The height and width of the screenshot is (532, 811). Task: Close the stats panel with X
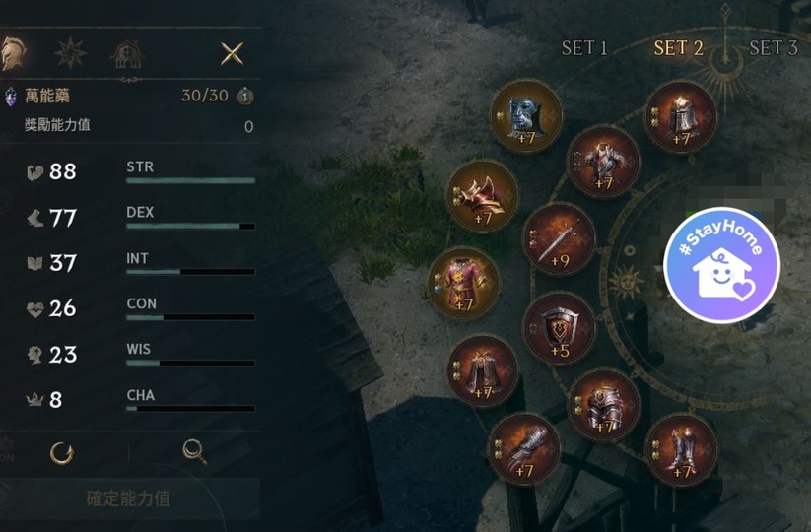[232, 53]
